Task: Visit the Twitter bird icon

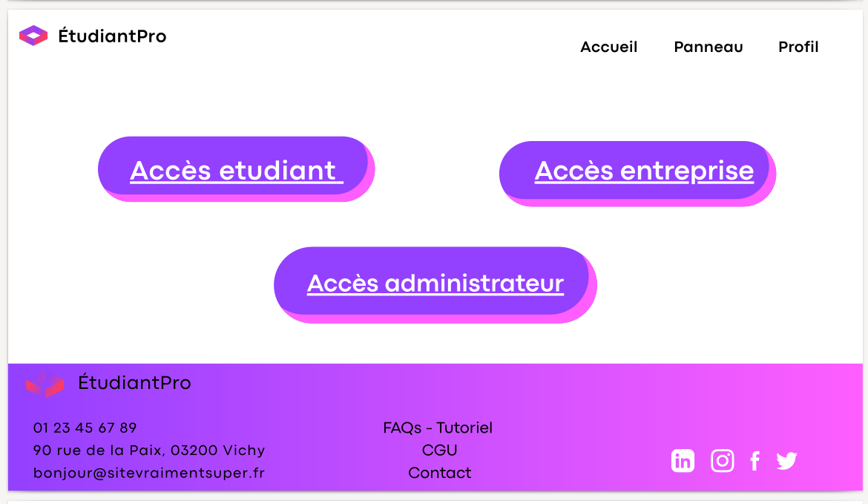Action: 786,461
